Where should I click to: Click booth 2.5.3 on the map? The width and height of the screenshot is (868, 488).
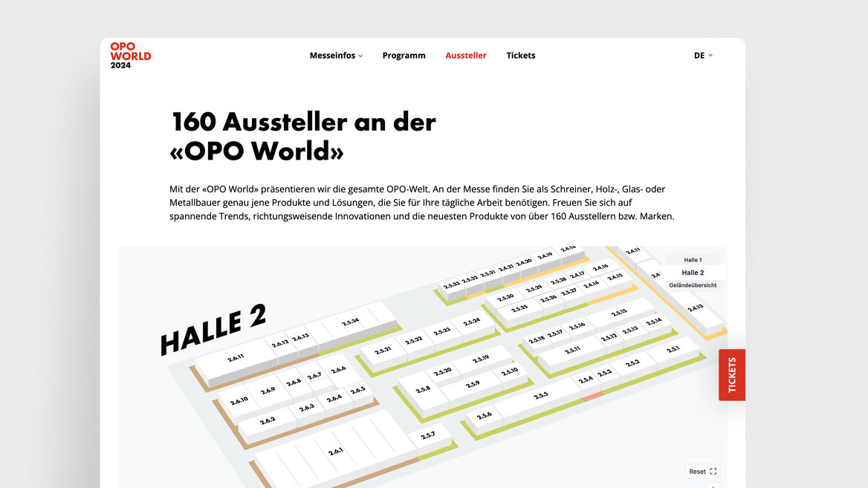pyautogui.click(x=604, y=373)
